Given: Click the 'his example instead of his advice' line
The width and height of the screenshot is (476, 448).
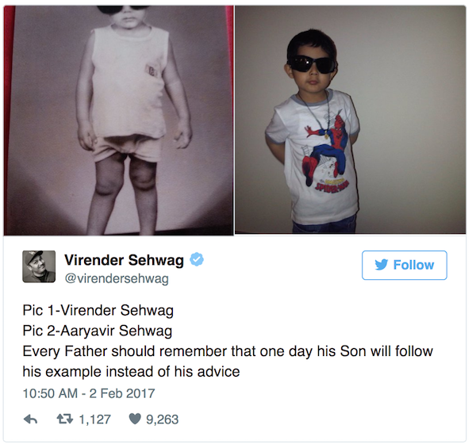Looking at the screenshot, I should tap(131, 372).
